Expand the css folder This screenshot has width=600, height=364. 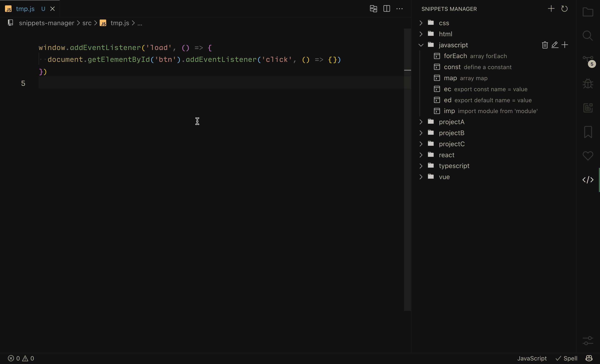[421, 23]
